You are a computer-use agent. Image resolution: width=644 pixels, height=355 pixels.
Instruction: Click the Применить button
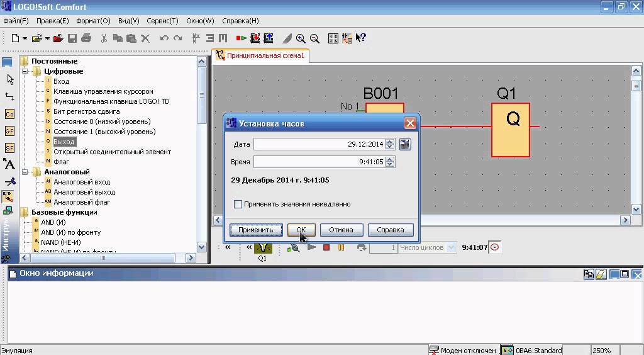tap(256, 230)
